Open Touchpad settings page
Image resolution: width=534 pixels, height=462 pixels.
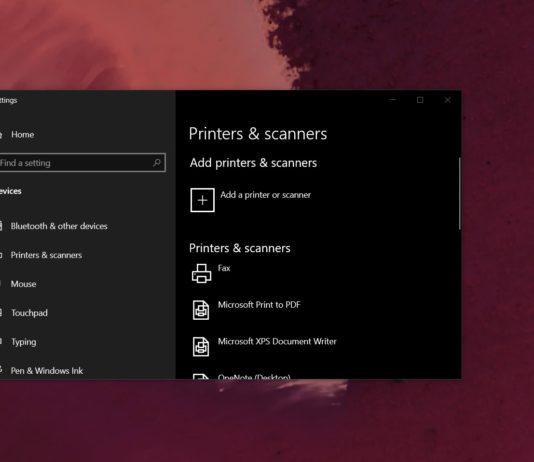29,313
